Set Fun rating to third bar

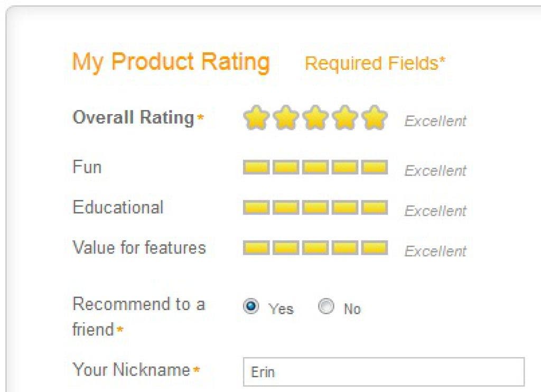point(315,168)
